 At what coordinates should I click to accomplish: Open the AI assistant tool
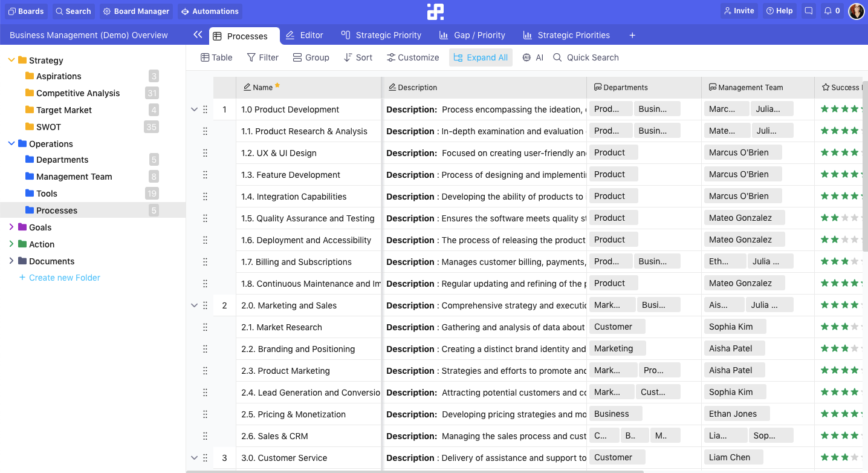[533, 57]
